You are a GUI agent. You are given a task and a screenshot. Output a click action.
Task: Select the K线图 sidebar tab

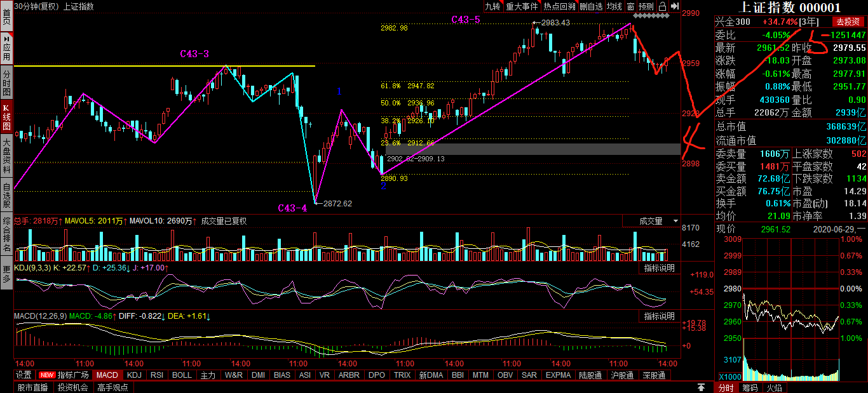pos(6,116)
